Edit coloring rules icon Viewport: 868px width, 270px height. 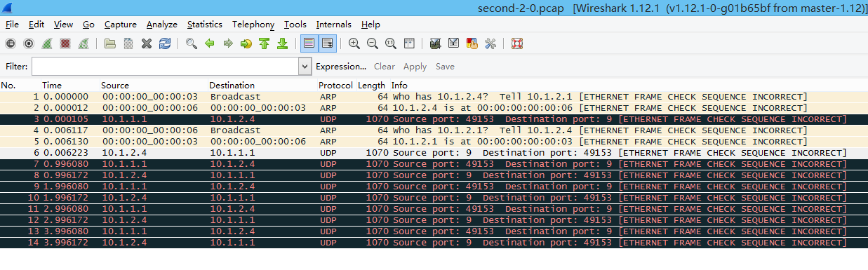point(472,43)
